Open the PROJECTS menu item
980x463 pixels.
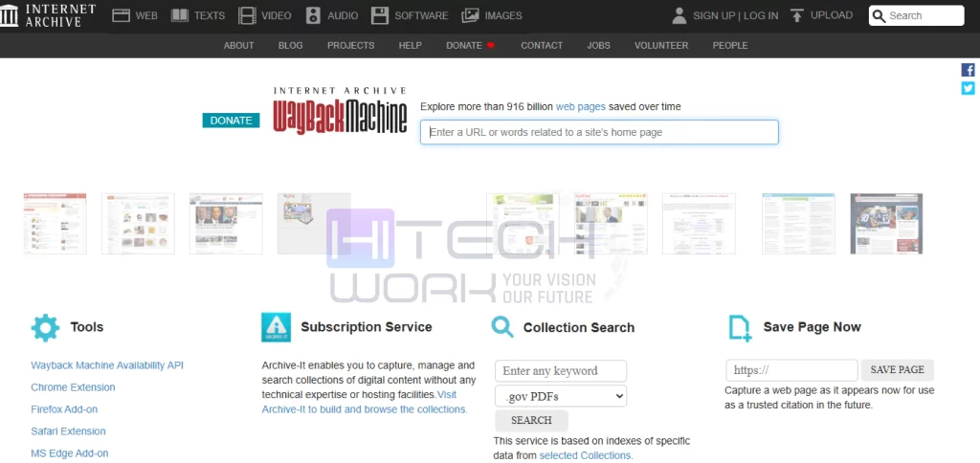click(x=350, y=46)
